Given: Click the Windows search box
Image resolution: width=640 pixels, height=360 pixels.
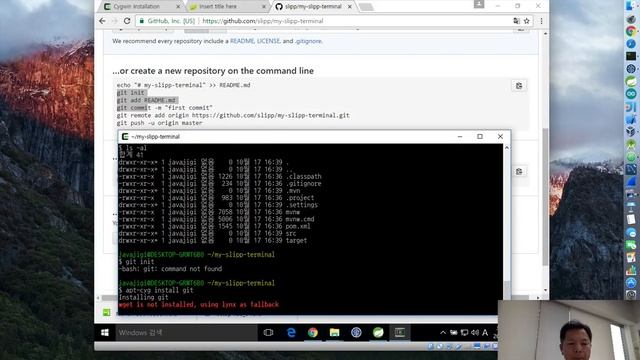Looking at the screenshot, I should point(186,333).
